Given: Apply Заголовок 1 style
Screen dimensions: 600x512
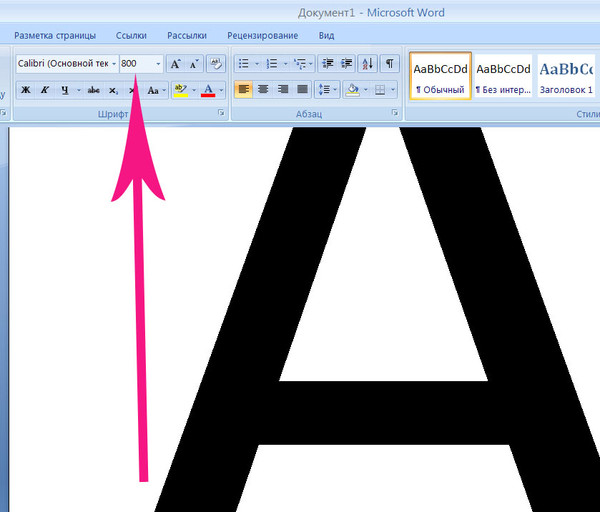Looking at the screenshot, I should tap(566, 76).
